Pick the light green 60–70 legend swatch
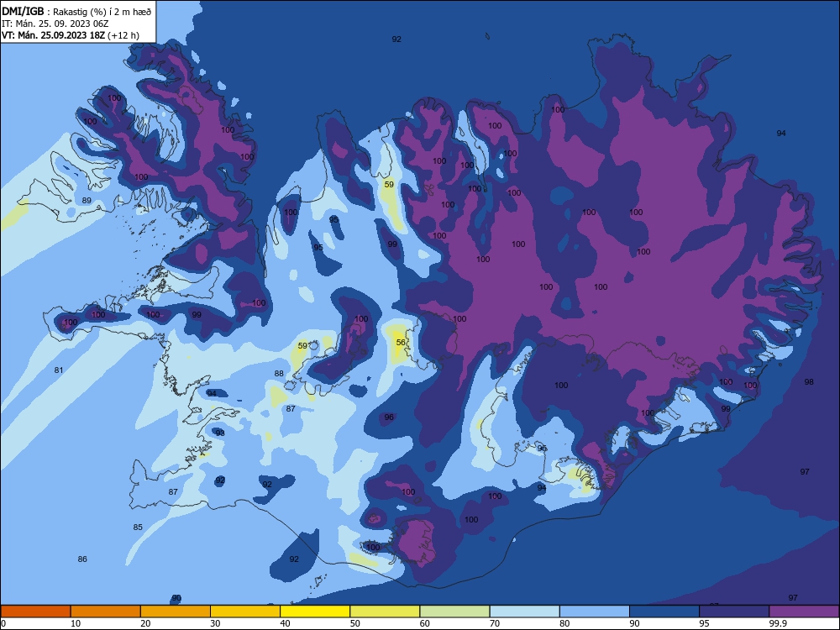Screen dimensions: 840x630 click(x=454, y=612)
